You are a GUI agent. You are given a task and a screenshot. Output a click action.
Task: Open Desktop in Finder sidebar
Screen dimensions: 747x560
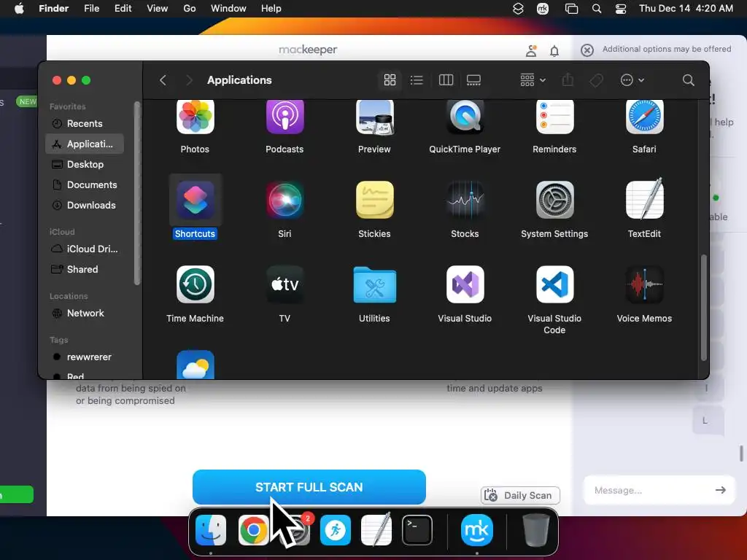coord(85,164)
